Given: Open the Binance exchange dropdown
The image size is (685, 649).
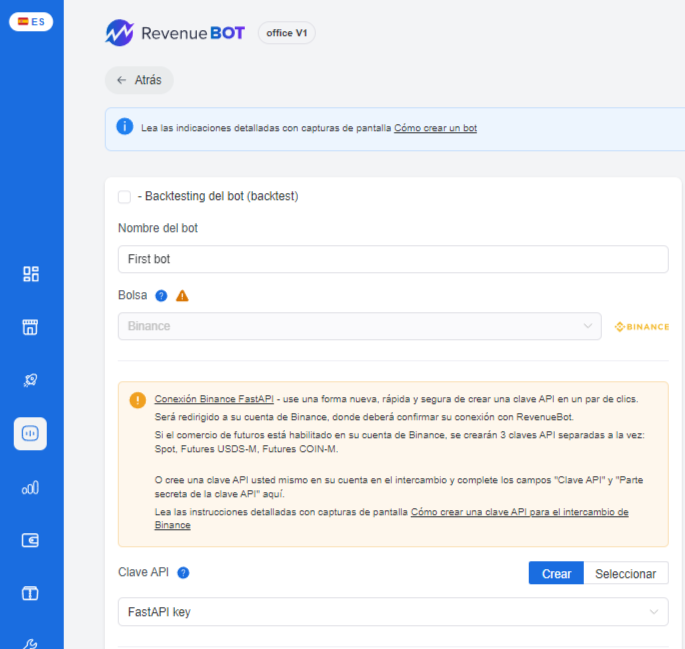Looking at the screenshot, I should point(360,326).
